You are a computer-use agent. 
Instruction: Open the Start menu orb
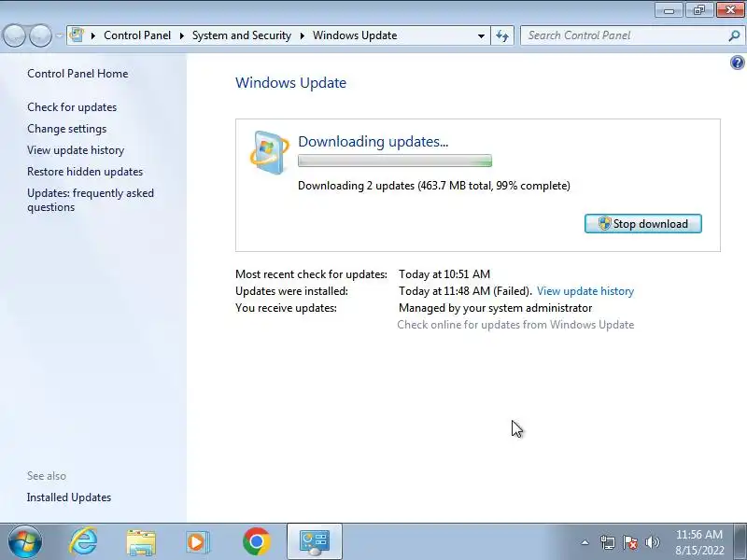click(x=25, y=542)
